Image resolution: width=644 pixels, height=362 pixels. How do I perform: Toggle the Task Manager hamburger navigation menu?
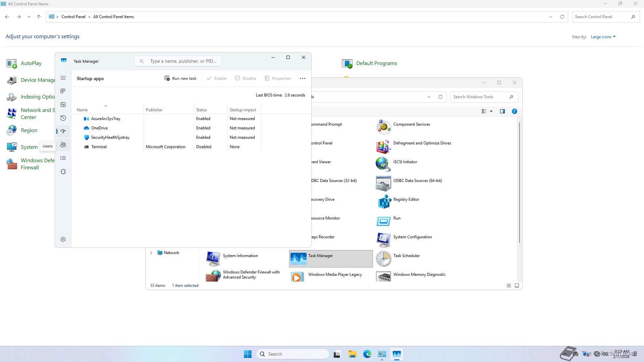coord(63,78)
